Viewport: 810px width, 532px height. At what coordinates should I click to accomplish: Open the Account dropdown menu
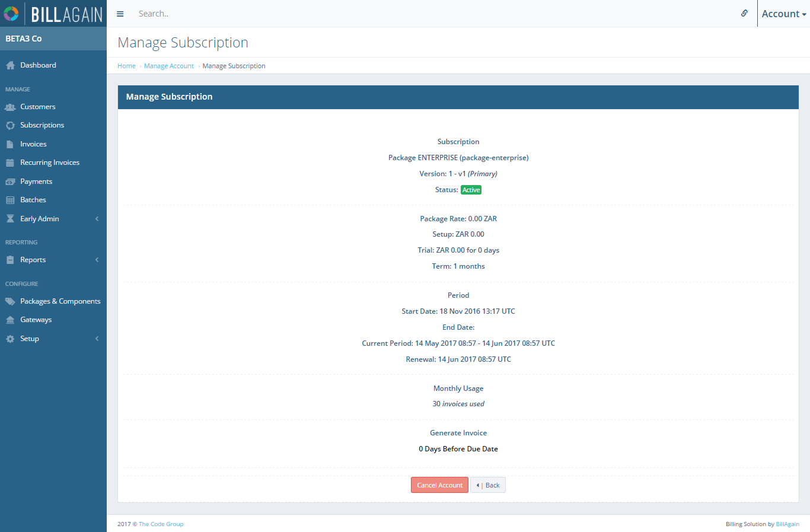(x=784, y=14)
